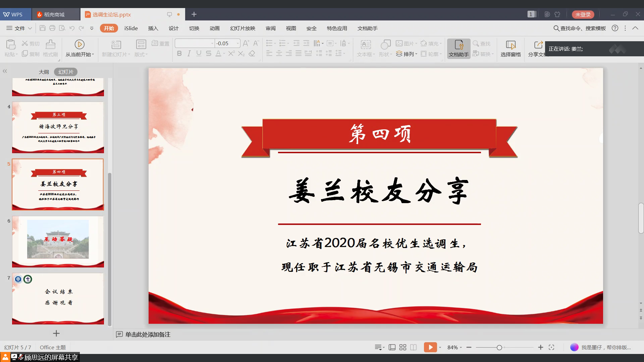Click 单击此处添加备注 notes area
This screenshot has width=644, height=362.
[x=148, y=334]
